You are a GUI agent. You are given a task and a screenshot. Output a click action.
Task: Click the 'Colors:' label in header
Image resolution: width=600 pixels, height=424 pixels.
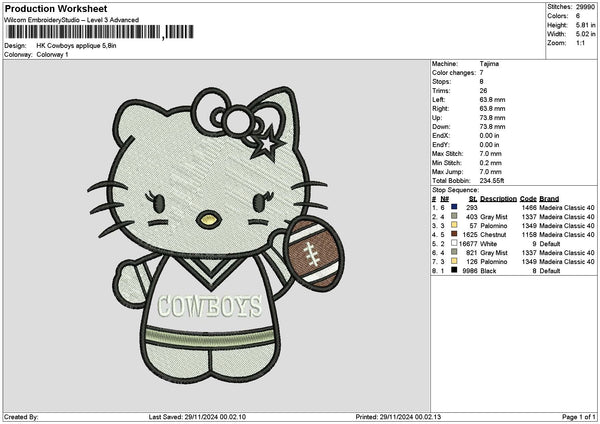coord(558,16)
